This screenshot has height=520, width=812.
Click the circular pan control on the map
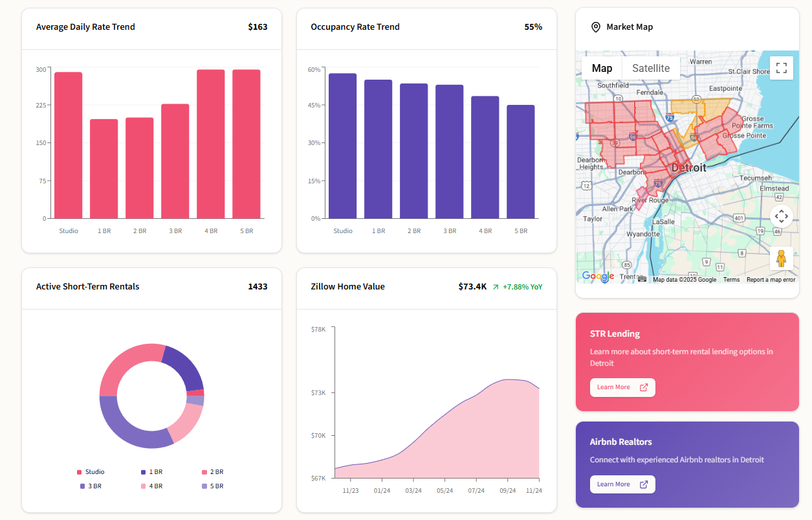click(781, 216)
